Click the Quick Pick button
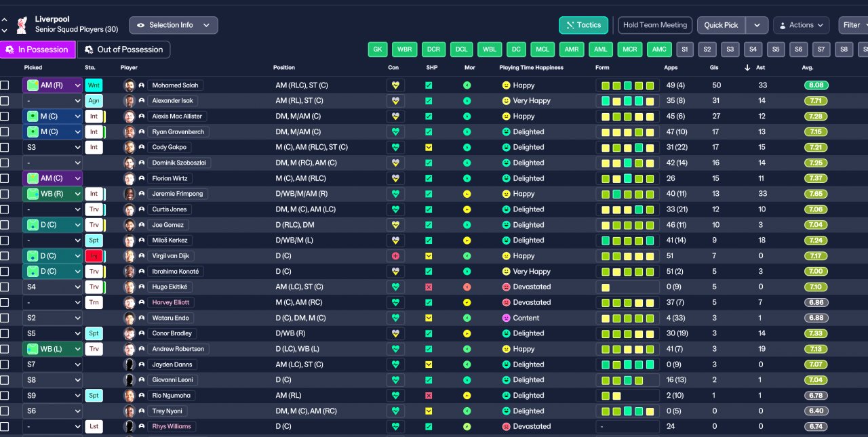The image size is (868, 437). pyautogui.click(x=721, y=25)
